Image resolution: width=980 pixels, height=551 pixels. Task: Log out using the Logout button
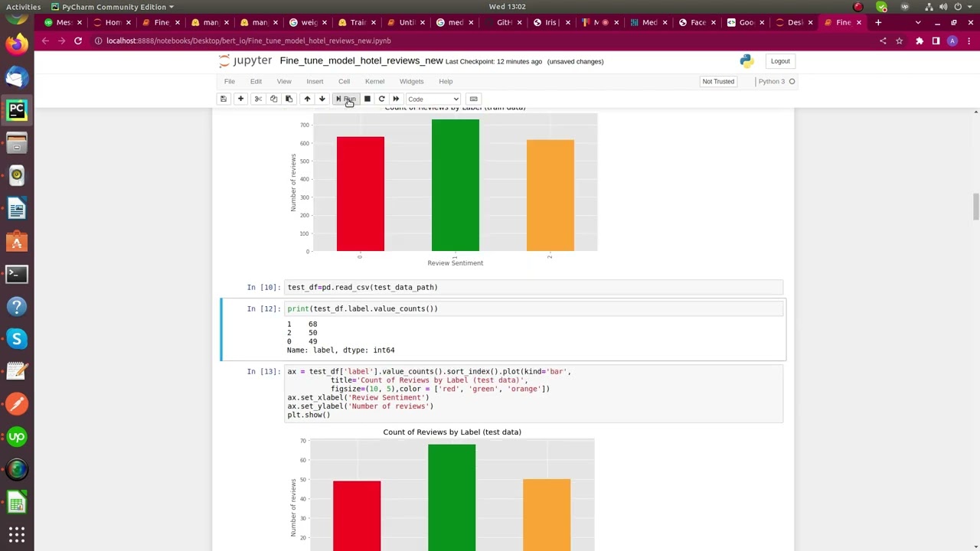click(780, 61)
